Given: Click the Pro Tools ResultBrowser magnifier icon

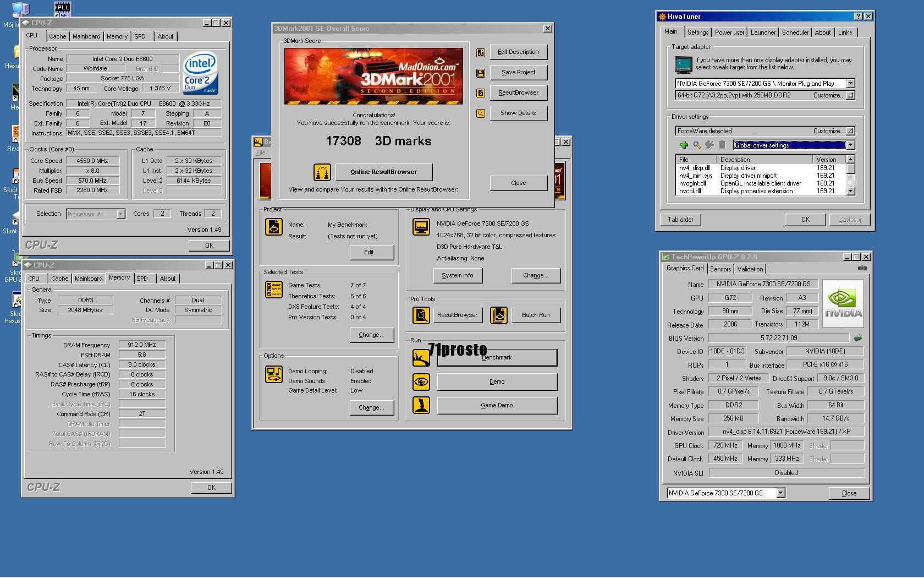Looking at the screenshot, I should coord(421,315).
